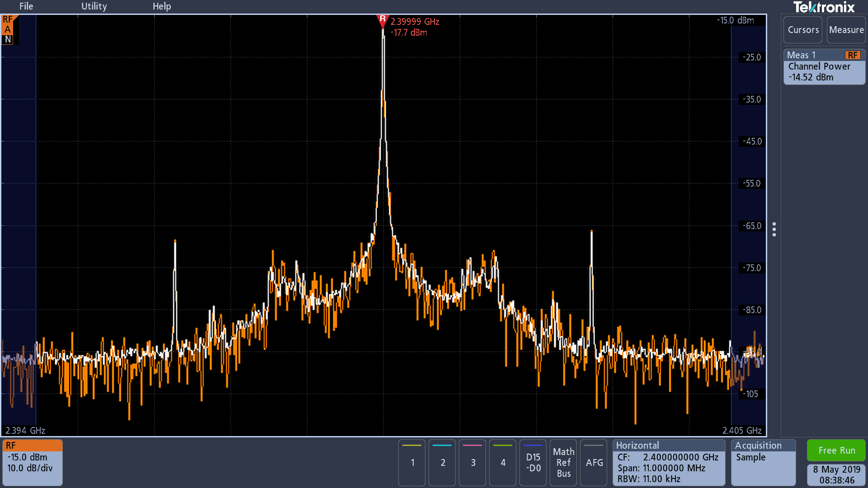The width and height of the screenshot is (868, 488).
Task: Add a Math Ref Bus waveform
Action: pos(563,462)
